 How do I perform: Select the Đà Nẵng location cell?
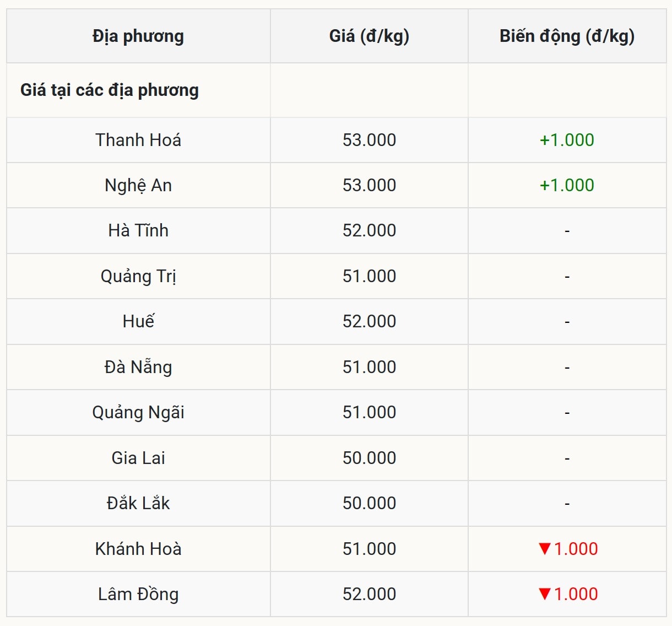click(138, 367)
